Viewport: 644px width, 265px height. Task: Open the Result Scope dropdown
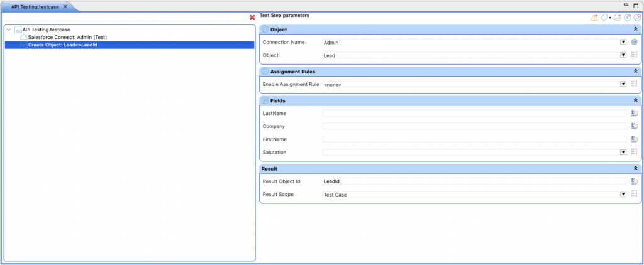(623, 195)
